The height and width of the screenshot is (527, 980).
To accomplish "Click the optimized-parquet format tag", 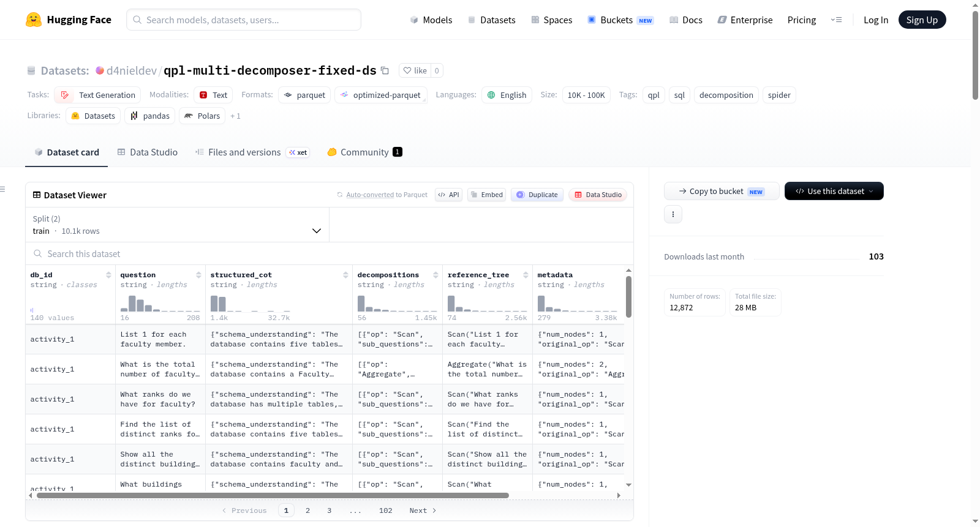I will (381, 95).
